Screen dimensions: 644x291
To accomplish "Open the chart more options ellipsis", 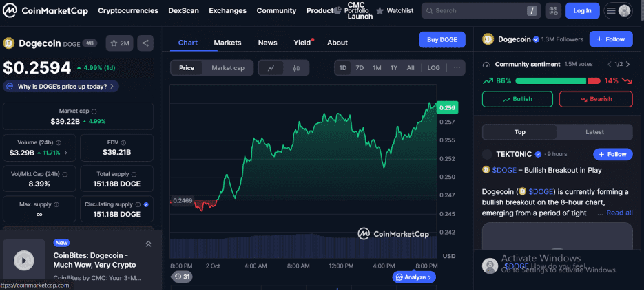I will pyautogui.click(x=456, y=68).
